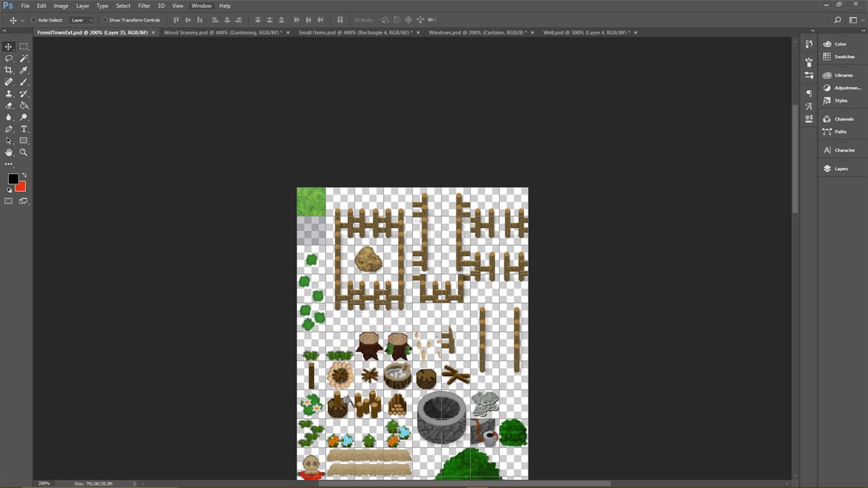Select the Lasso tool
This screenshot has width=868, height=488.
(x=9, y=58)
